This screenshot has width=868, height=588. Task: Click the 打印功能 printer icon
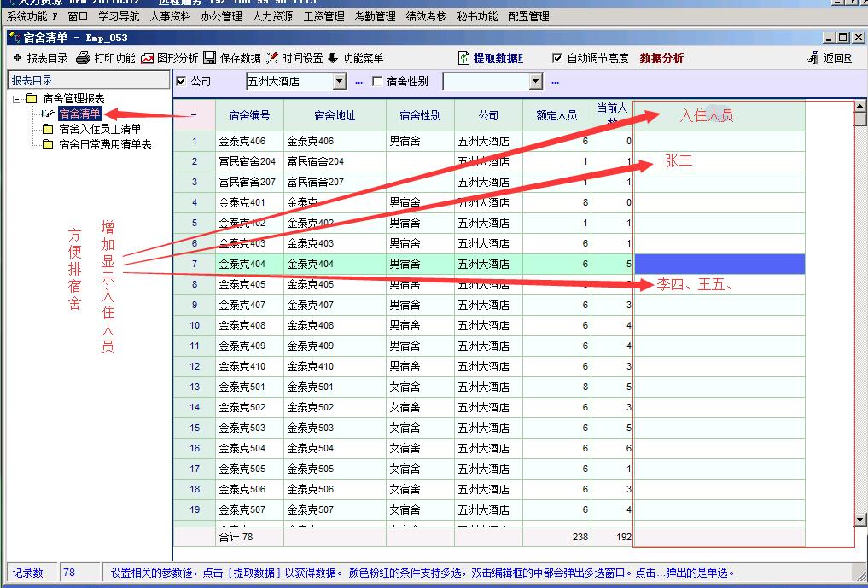(83, 58)
